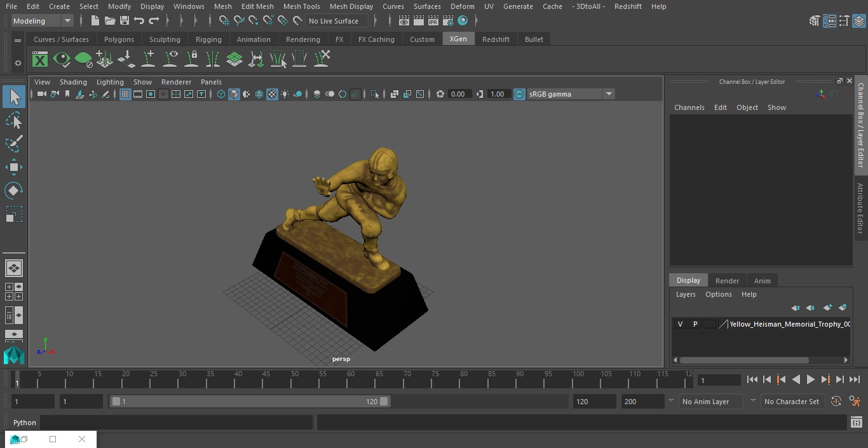Switch to the Render layer tab
This screenshot has height=448, width=868.
(727, 281)
